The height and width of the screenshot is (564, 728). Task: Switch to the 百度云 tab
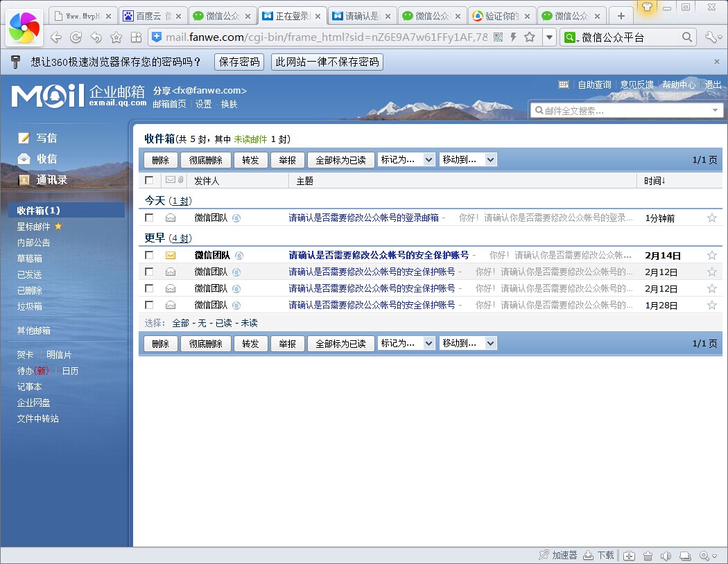[153, 16]
